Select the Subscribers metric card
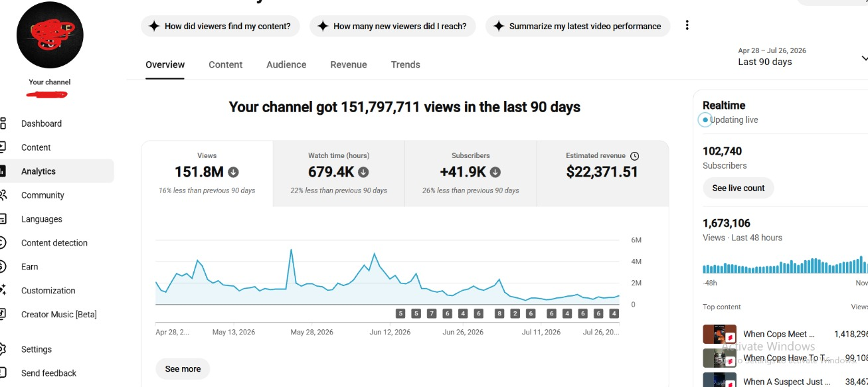Image resolution: width=868 pixels, height=387 pixels. (x=471, y=174)
